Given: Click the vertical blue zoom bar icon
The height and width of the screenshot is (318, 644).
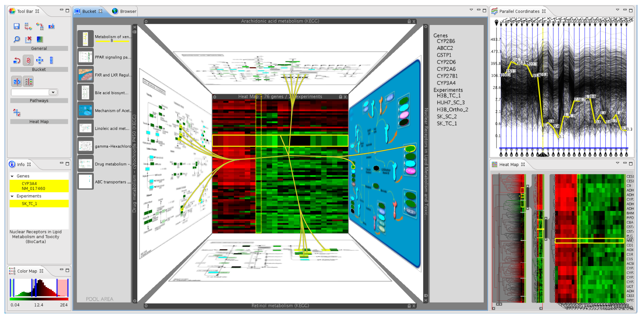Looking at the screenshot, I should click(x=51, y=60).
